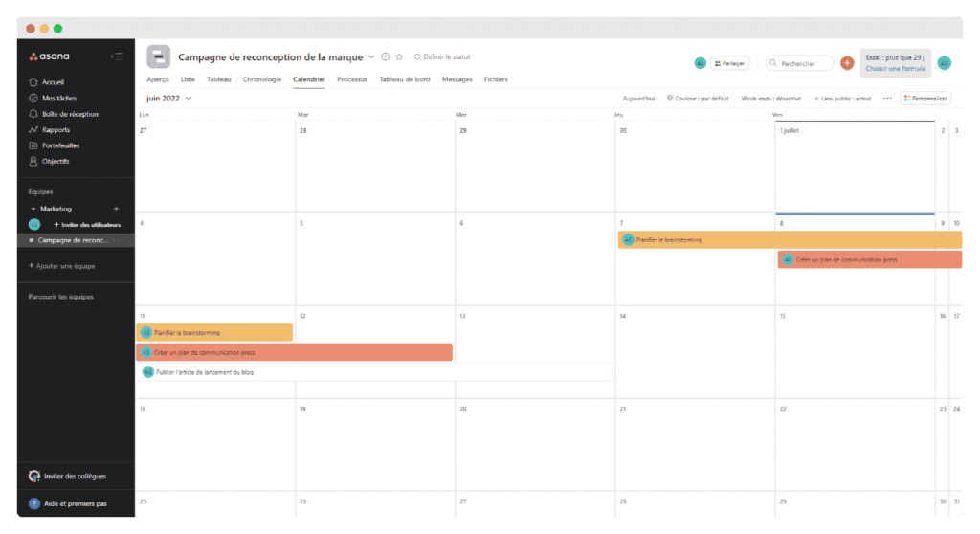The image size is (980, 534).
Task: Open Créer un plan de communication task on day 8
Action: [869, 259]
